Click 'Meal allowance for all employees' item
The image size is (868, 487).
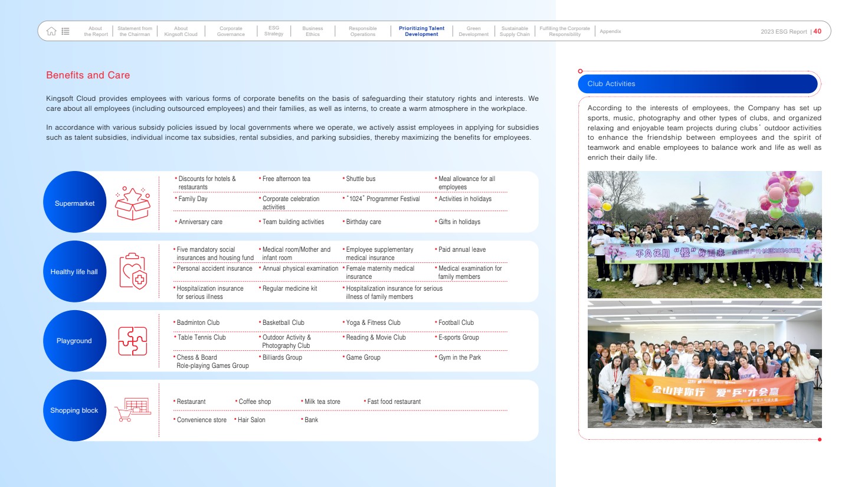pyautogui.click(x=467, y=183)
